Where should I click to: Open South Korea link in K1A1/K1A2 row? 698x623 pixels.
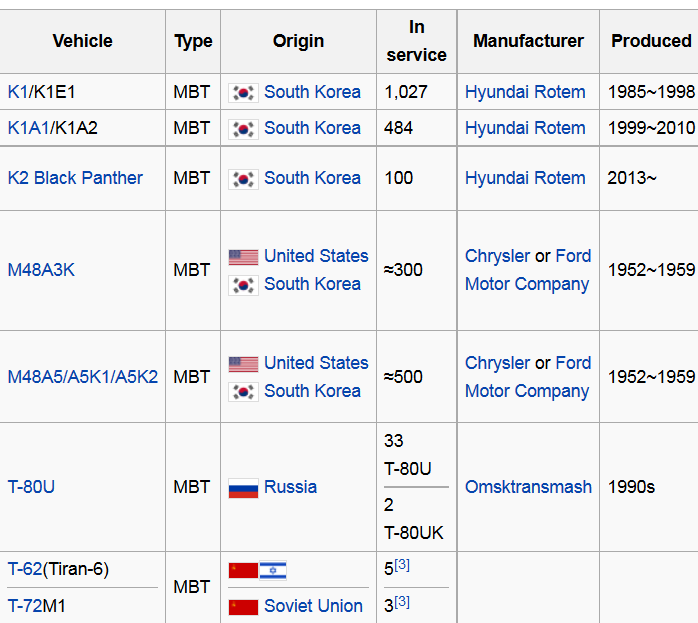pyautogui.click(x=312, y=128)
